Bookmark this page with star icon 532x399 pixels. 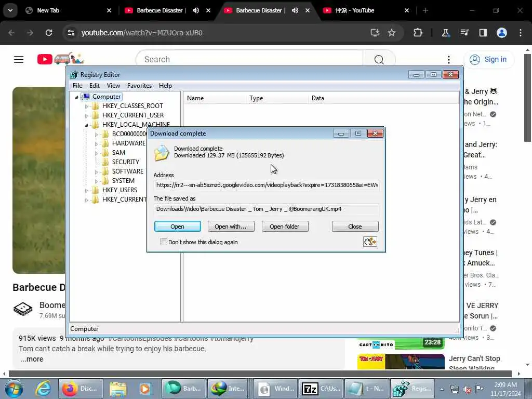[x=392, y=33]
